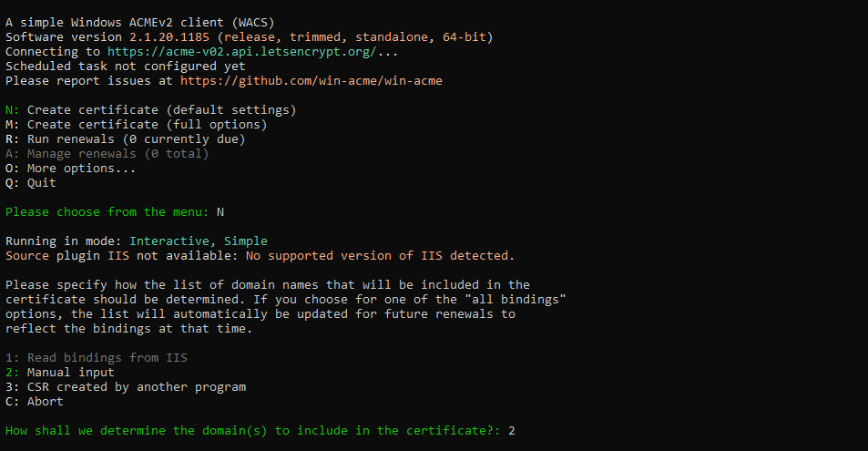Open the acme-v02.api.letsencrypt.org URL
The height and width of the screenshot is (451, 868).
point(243,51)
